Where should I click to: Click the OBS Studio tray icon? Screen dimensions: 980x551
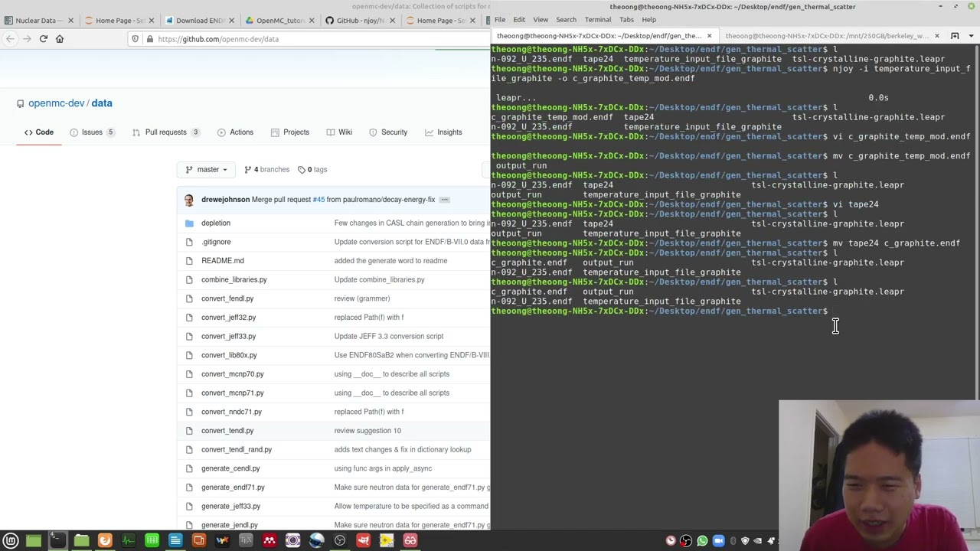point(686,541)
